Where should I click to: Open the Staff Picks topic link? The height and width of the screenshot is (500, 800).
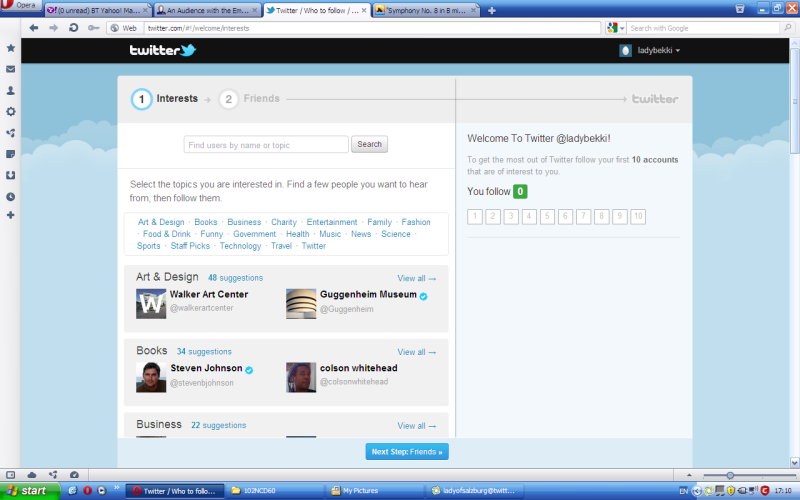point(190,245)
